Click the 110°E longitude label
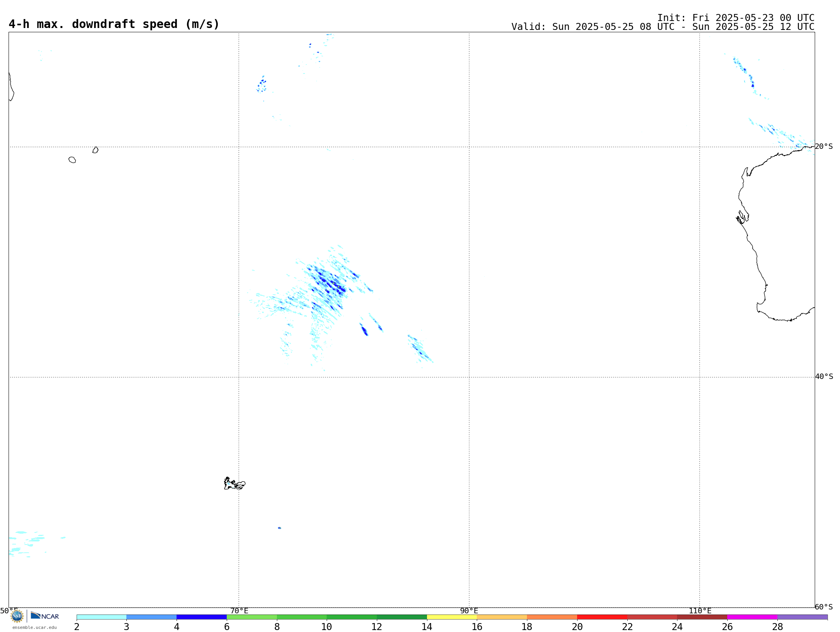Screen dimensions: 840x632 click(x=700, y=611)
